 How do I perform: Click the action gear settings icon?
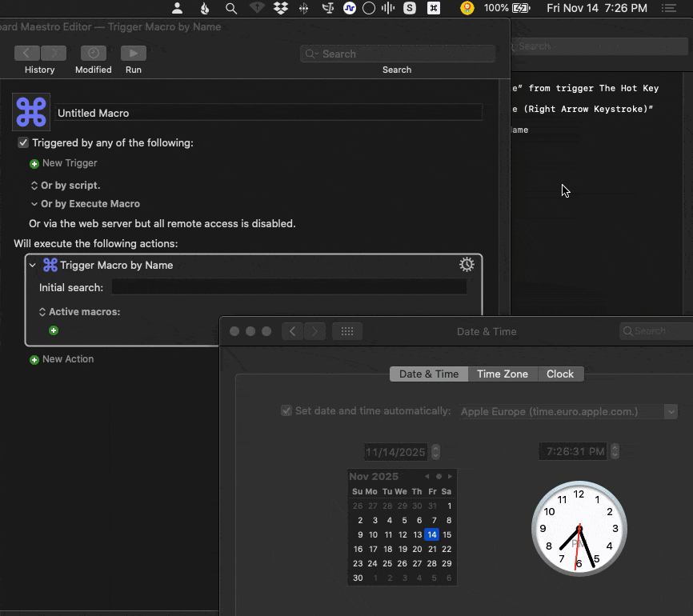pos(467,265)
